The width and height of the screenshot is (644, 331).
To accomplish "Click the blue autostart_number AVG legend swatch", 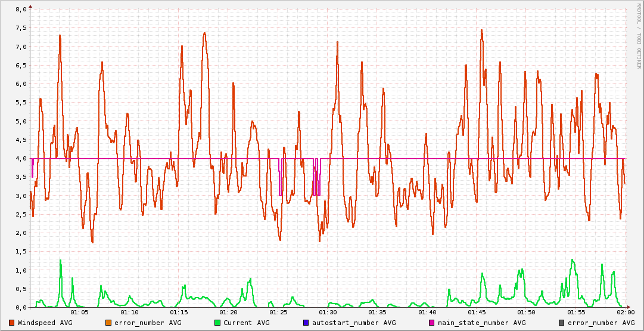I will click(306, 323).
